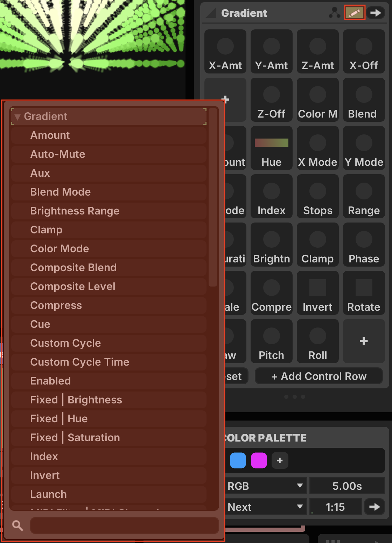The width and height of the screenshot is (392, 543).
Task: Choose Custom Cycle Time in the list
Action: pos(80,362)
